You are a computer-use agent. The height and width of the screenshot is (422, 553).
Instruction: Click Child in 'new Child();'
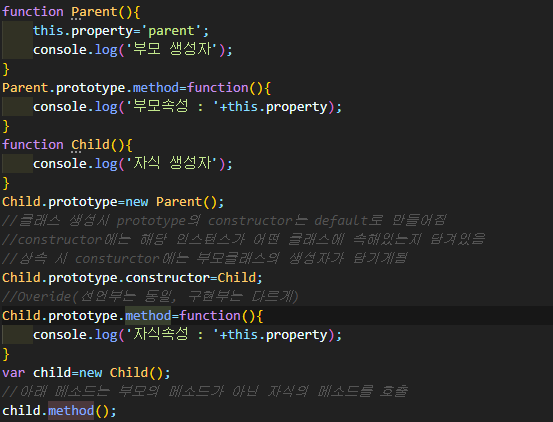pyautogui.click(x=129, y=373)
